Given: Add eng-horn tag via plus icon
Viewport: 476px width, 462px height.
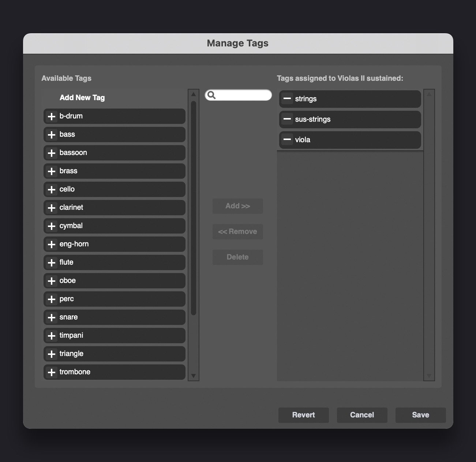Looking at the screenshot, I should tap(52, 244).
